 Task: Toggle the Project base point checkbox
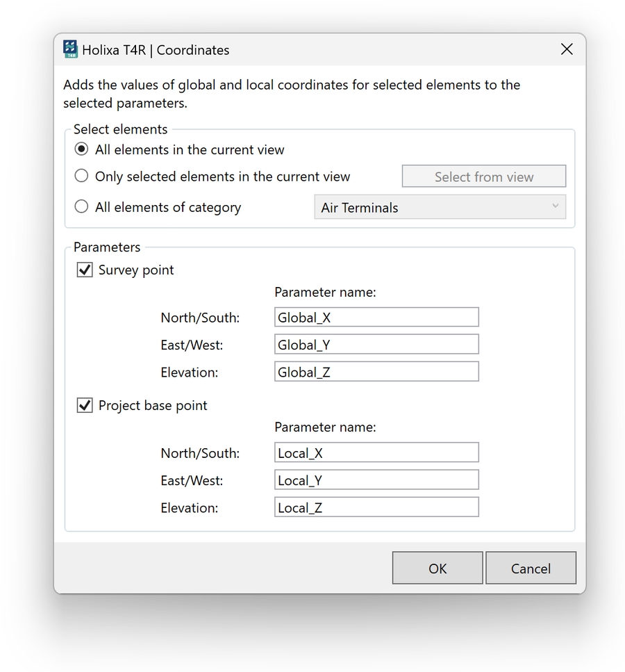point(85,406)
